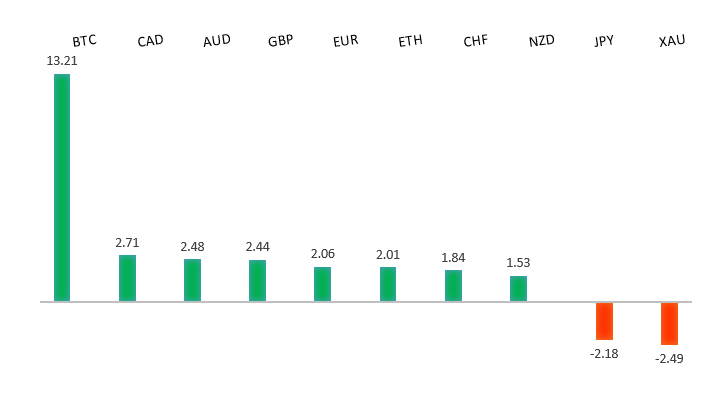Click the 2.06 data label
Image resolution: width=726 pixels, height=409 pixels.
[322, 254]
